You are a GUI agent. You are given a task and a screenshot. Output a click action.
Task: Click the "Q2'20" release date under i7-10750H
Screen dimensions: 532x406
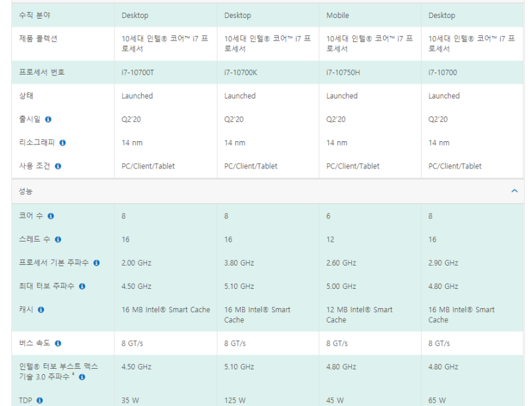(336, 120)
